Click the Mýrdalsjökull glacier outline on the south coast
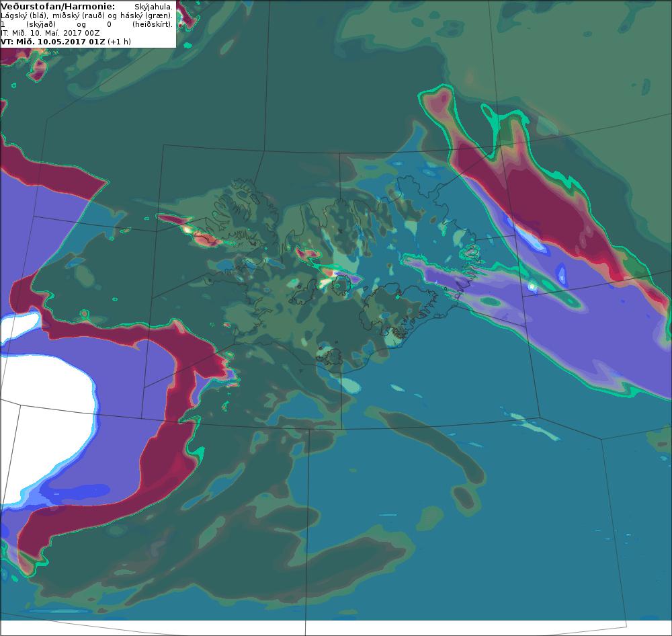 click(329, 356)
